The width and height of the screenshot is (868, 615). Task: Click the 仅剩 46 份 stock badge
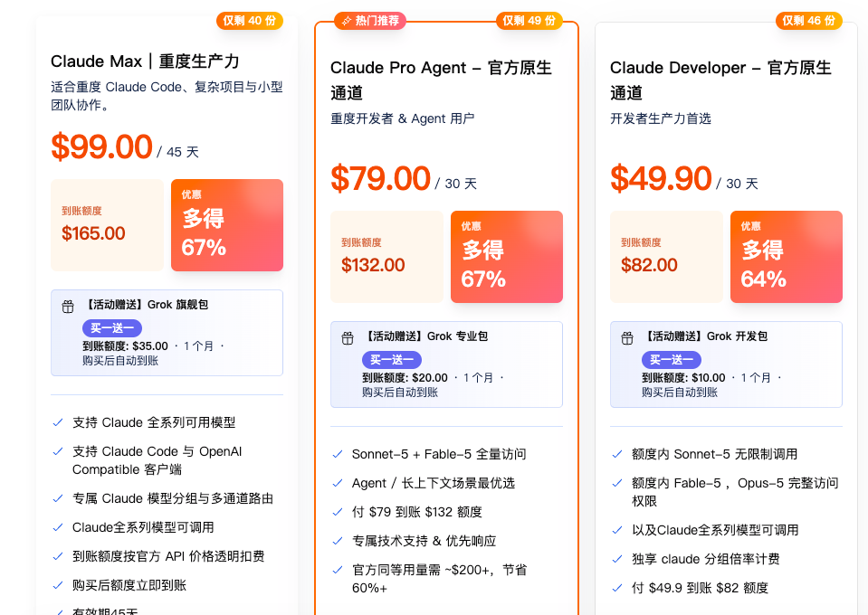(x=809, y=21)
